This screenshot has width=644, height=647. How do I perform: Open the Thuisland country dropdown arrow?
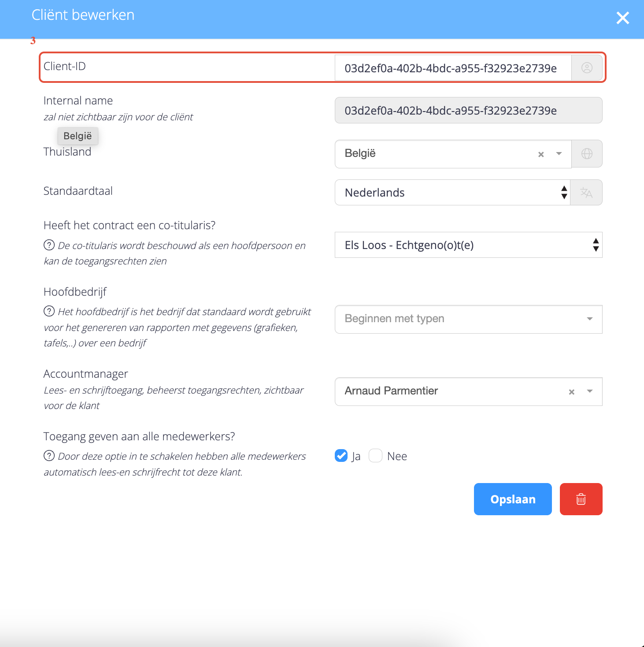coord(559,154)
